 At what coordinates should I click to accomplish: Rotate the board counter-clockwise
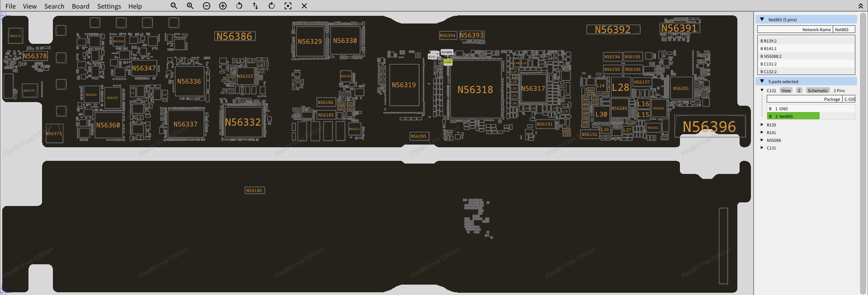tap(239, 6)
